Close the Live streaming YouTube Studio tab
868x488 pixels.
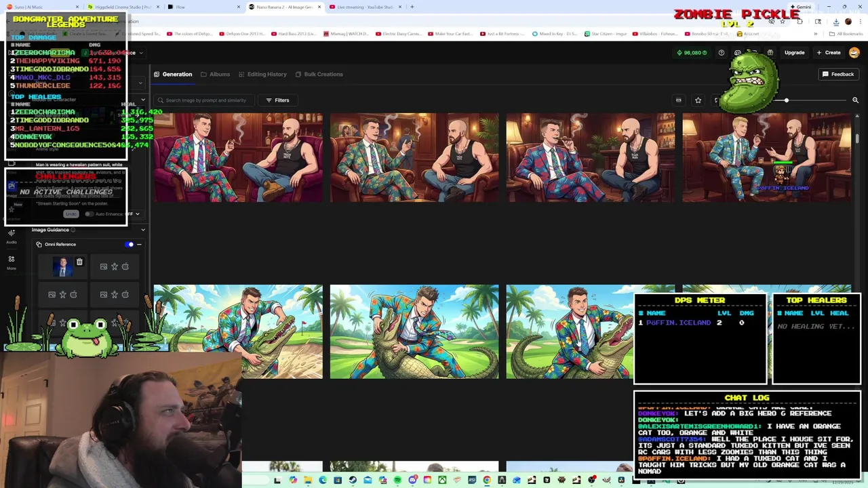pos(401,7)
